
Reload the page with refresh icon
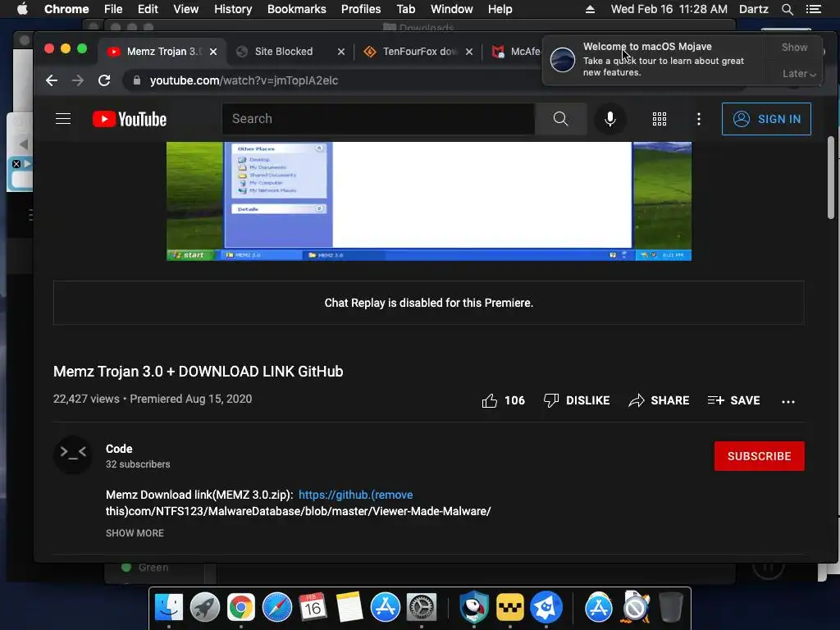104,80
